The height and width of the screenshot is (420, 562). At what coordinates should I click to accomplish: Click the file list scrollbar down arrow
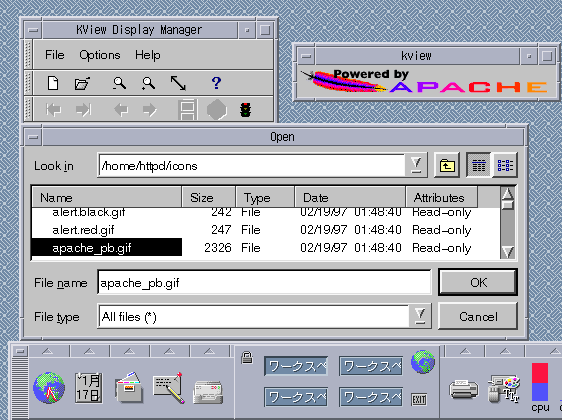click(508, 251)
